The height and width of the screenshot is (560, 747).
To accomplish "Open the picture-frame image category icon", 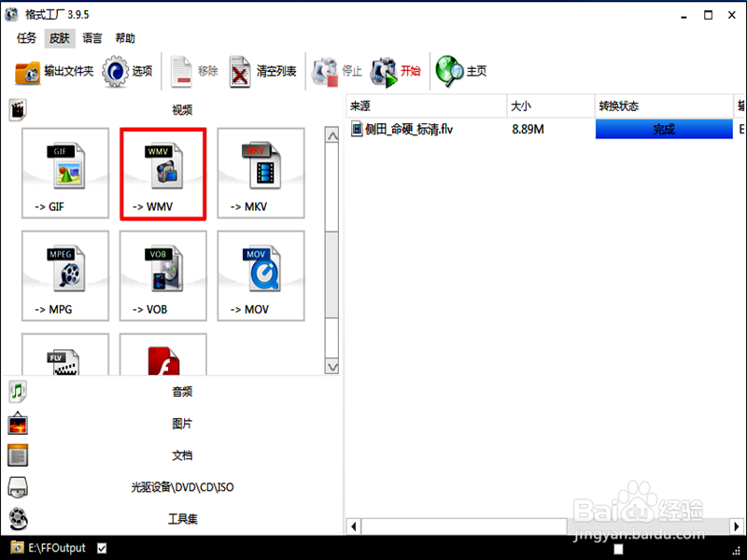I will point(17,423).
